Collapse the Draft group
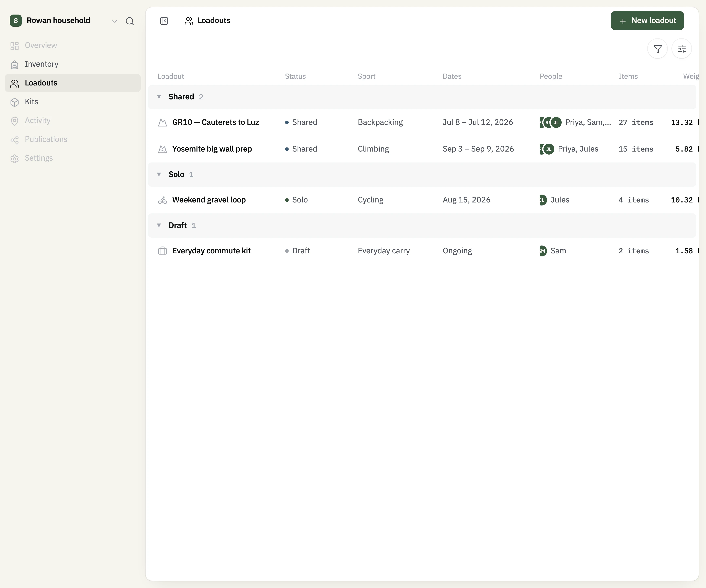 pos(159,226)
